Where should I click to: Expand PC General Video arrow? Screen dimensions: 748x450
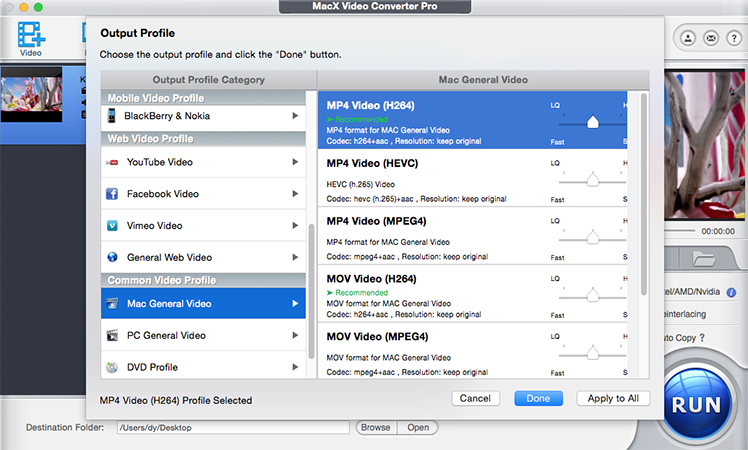[295, 335]
